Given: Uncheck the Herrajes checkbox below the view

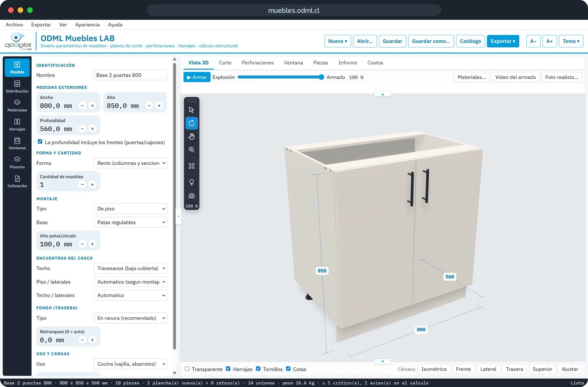Looking at the screenshot, I should click(228, 369).
